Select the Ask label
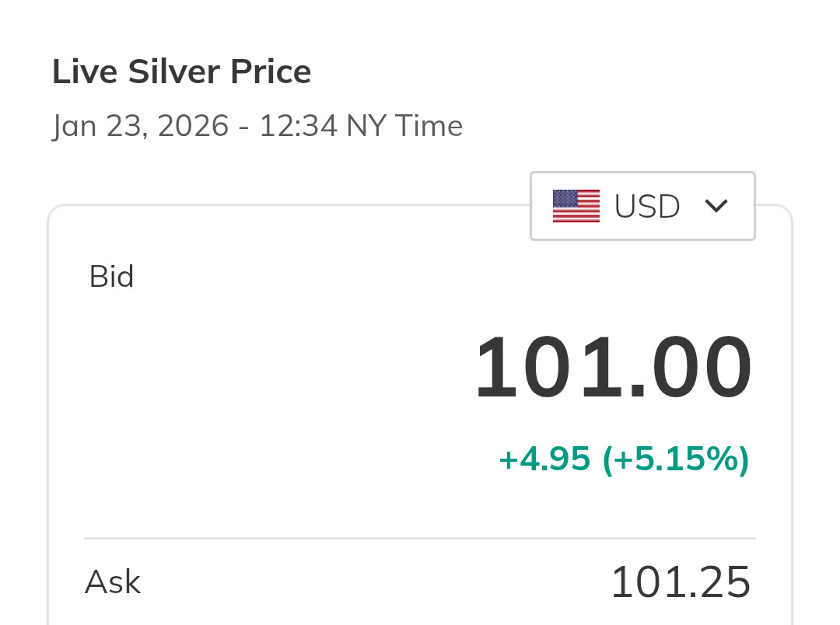This screenshot has height=625, width=840. tap(113, 582)
